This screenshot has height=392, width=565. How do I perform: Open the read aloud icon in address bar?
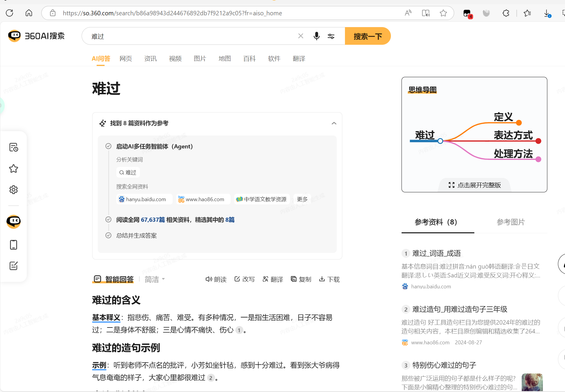click(408, 13)
